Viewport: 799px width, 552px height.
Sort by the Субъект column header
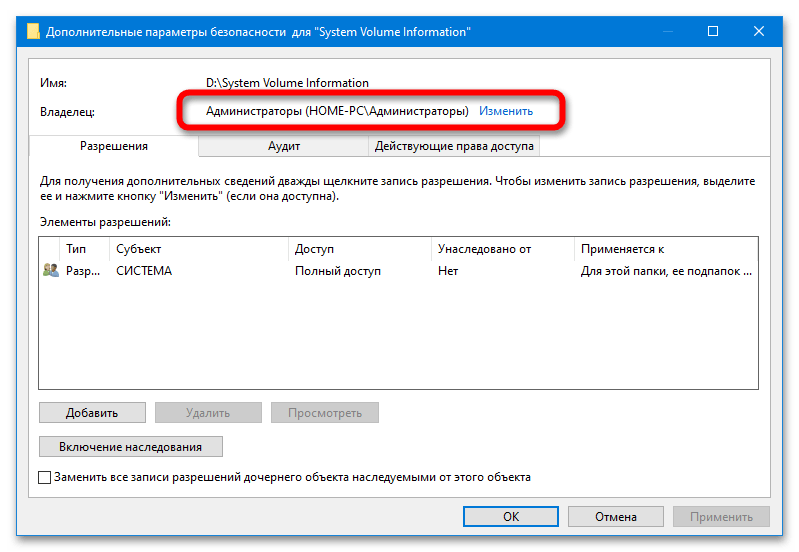pyautogui.click(x=138, y=248)
